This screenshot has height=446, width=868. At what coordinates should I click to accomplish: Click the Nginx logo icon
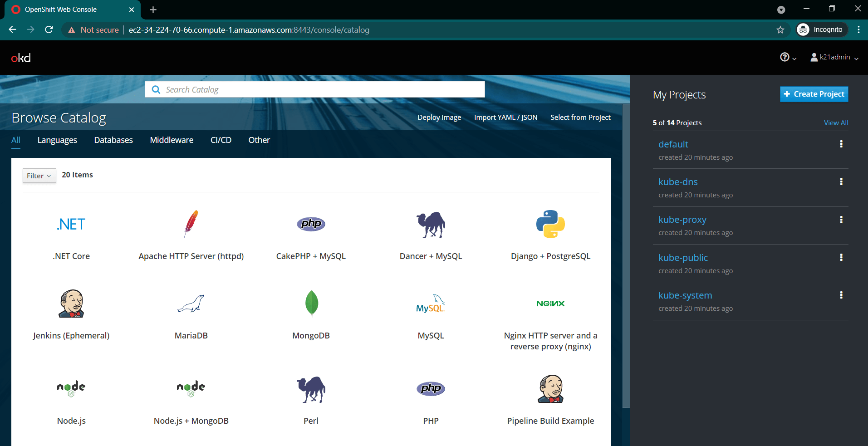550,304
